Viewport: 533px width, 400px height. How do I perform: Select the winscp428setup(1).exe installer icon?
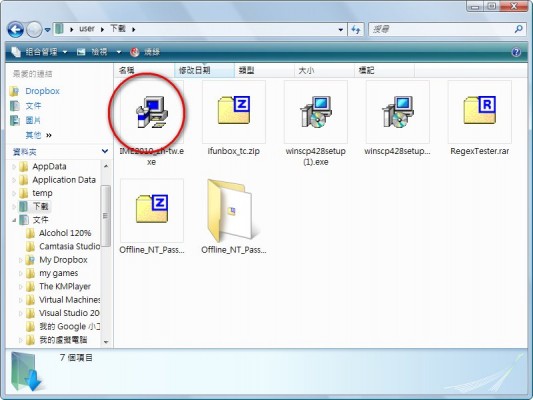pyautogui.click(x=316, y=112)
